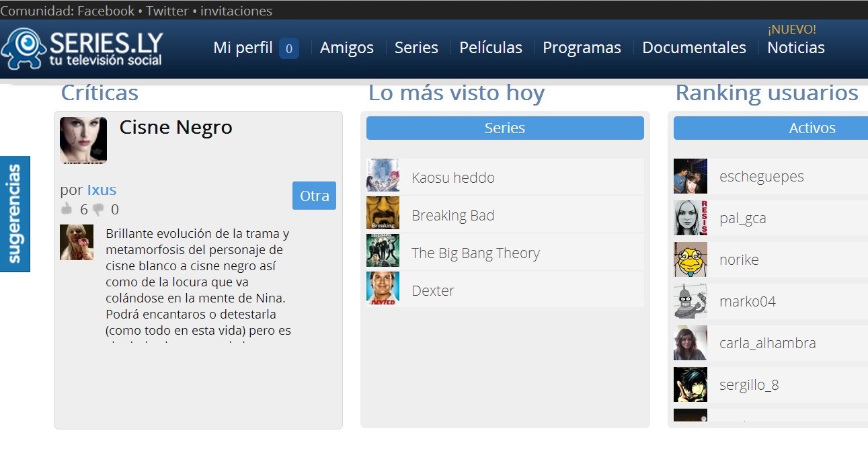Click the Otra button for another review

(314, 196)
